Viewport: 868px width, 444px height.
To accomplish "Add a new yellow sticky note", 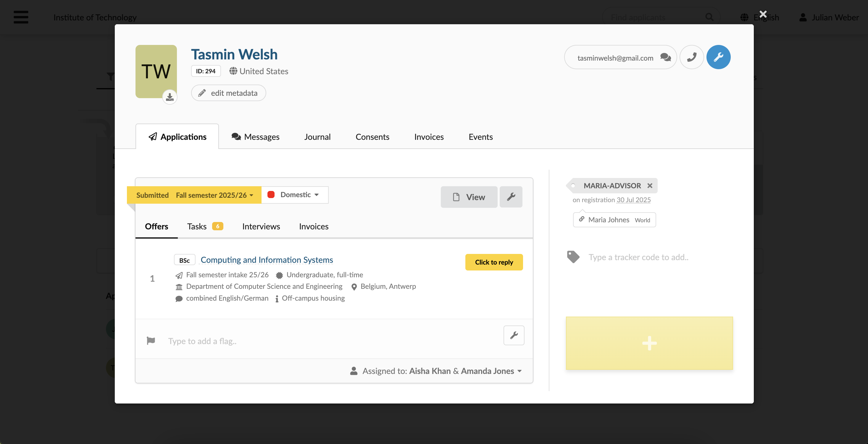I will 649,343.
